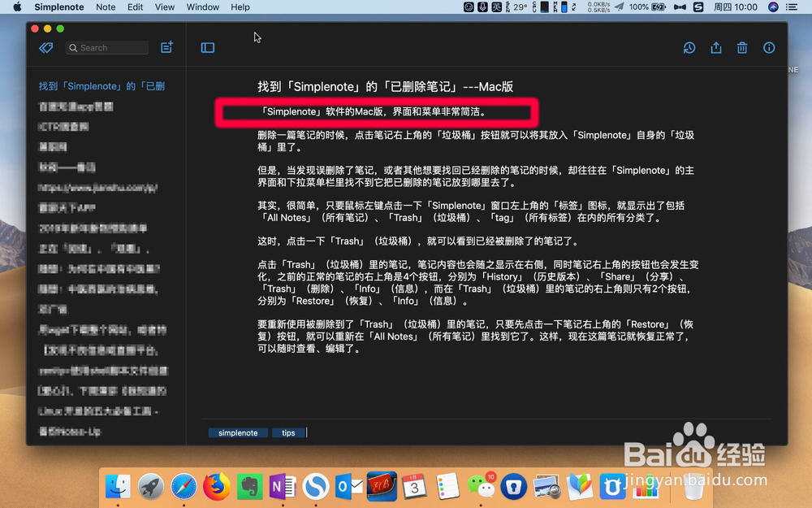This screenshot has width=812, height=508.
Task: Open the Apple menu
Action: tap(17, 7)
